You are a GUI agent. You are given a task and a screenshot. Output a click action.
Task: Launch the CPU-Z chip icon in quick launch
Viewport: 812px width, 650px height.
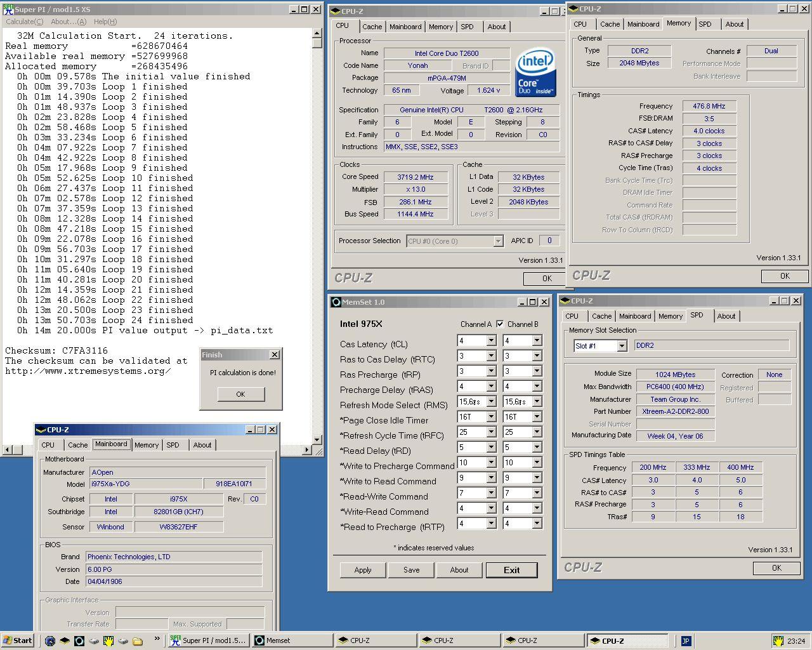point(65,640)
